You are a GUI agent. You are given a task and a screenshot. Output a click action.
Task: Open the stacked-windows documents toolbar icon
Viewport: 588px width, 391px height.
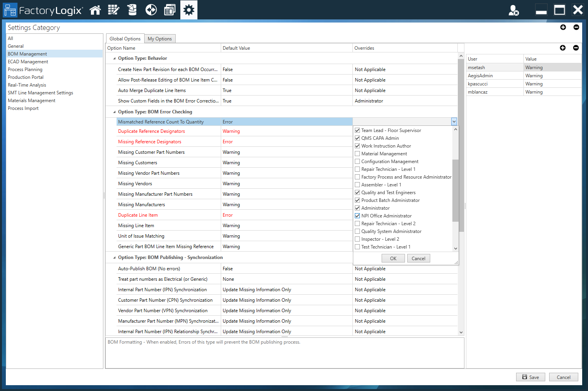[169, 10]
